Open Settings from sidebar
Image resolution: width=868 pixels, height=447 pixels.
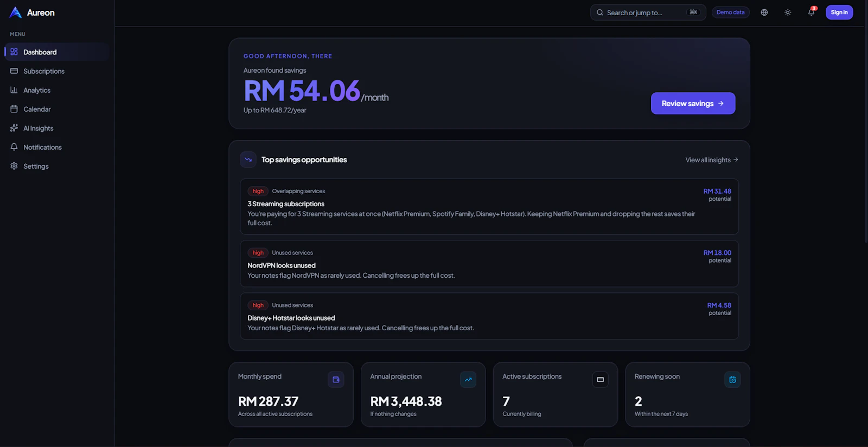pos(57,166)
